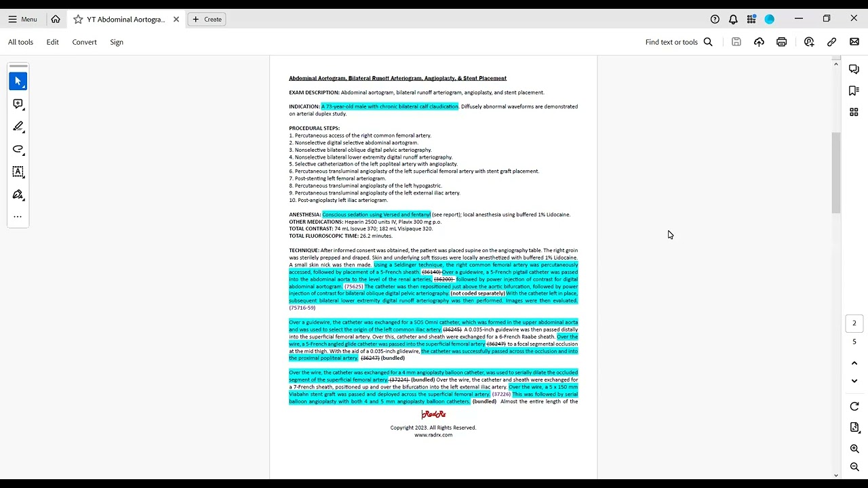Open more tools ellipsis in quick toolbar
Image resolution: width=868 pixels, height=488 pixels.
(18, 217)
